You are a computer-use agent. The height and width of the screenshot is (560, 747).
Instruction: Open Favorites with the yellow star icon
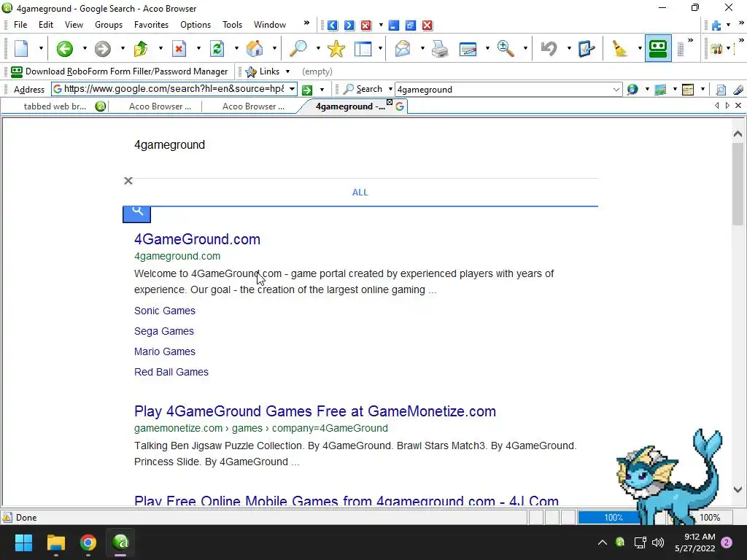pyautogui.click(x=336, y=48)
